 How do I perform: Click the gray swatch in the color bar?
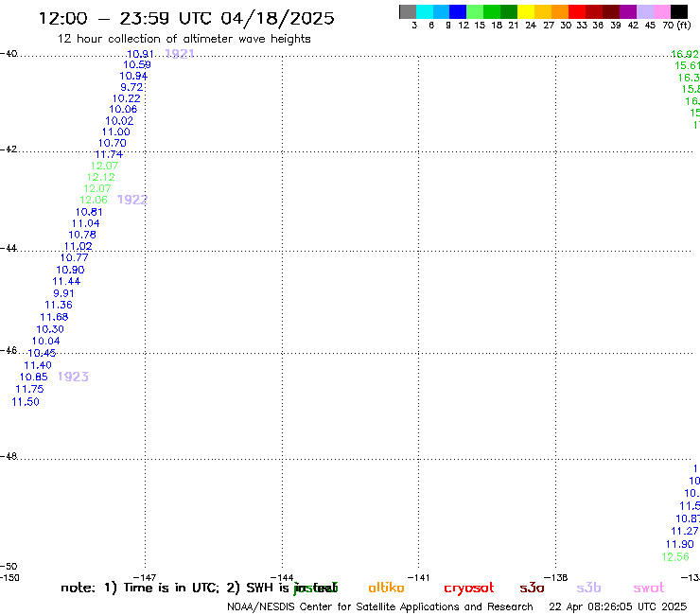pyautogui.click(x=408, y=11)
